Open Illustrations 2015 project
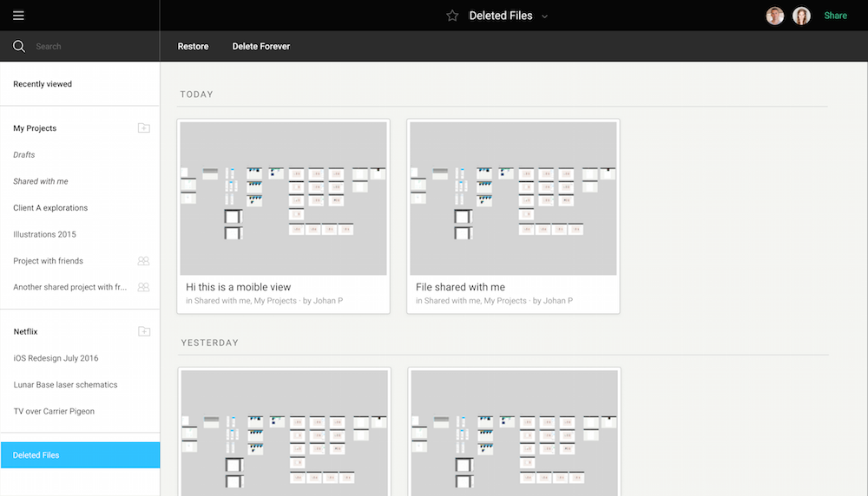 point(44,234)
